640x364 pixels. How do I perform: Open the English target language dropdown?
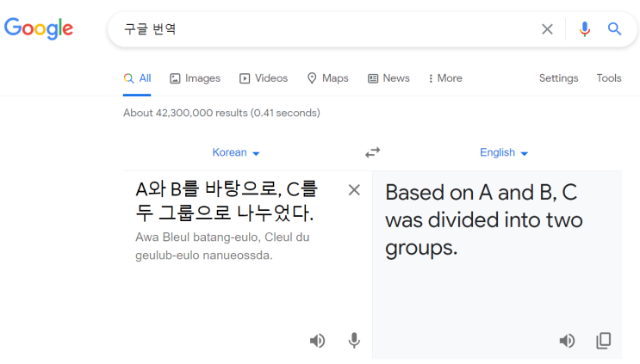[x=504, y=153]
